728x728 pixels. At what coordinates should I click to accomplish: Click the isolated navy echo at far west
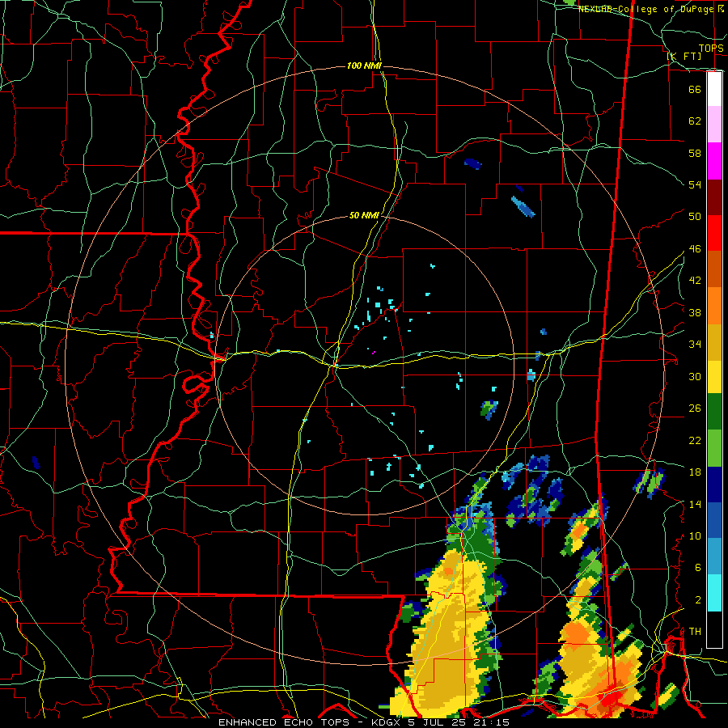36,463
